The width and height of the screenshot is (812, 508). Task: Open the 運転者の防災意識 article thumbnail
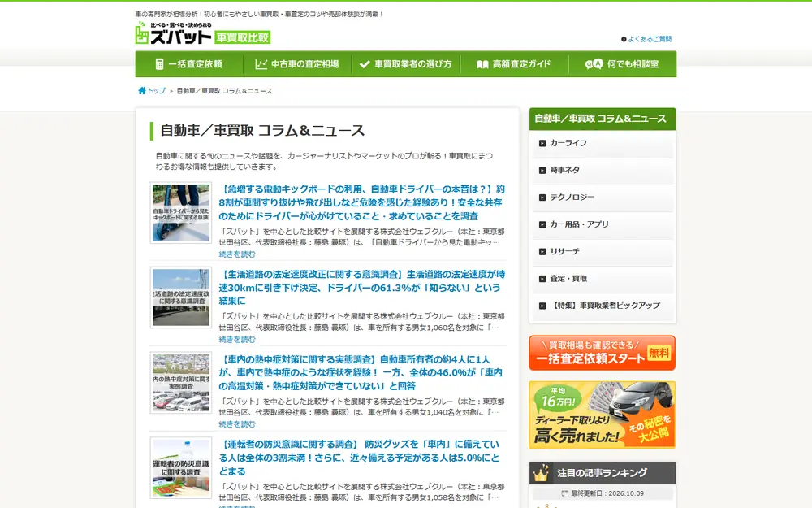pyautogui.click(x=181, y=467)
